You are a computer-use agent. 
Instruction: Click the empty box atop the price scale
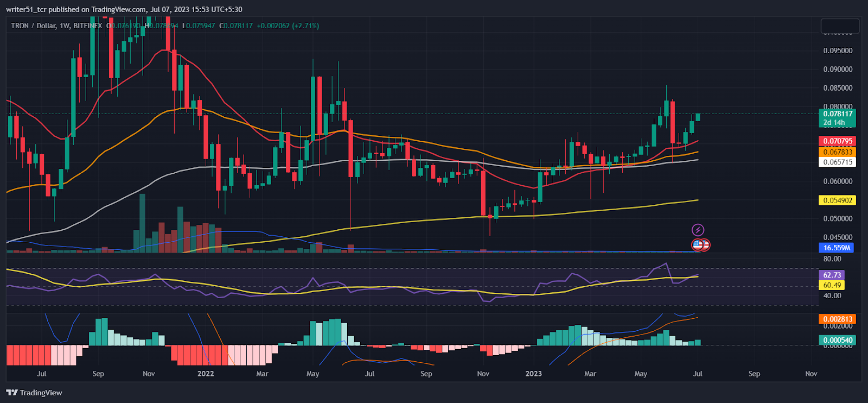click(840, 26)
